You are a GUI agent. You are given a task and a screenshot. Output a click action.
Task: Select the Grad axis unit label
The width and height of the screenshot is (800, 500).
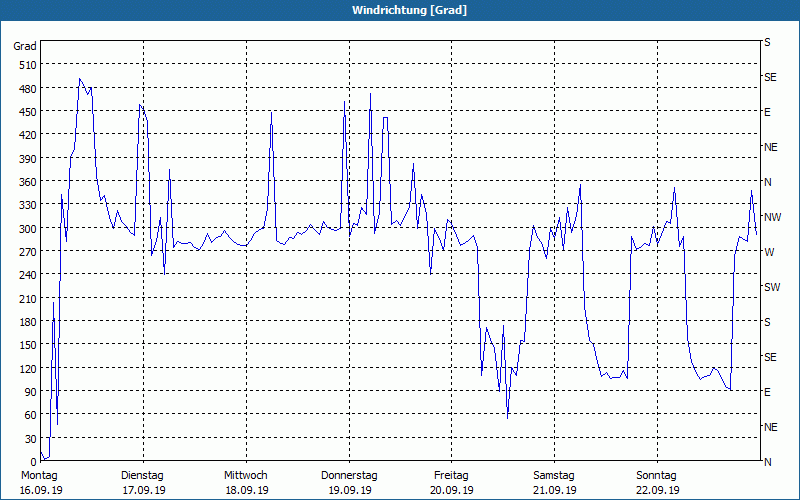click(25, 46)
